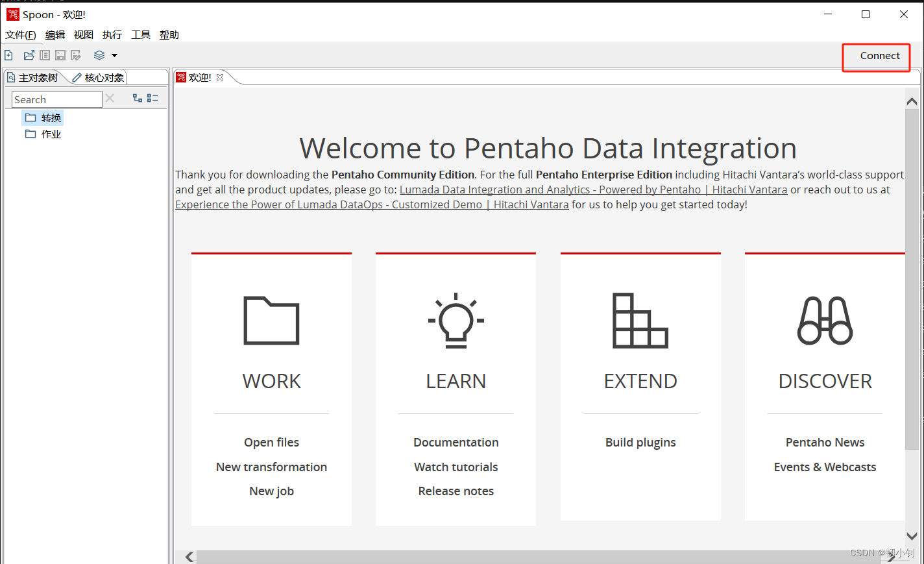The width and height of the screenshot is (924, 564).
Task: Open the 执行 menu
Action: tap(112, 35)
